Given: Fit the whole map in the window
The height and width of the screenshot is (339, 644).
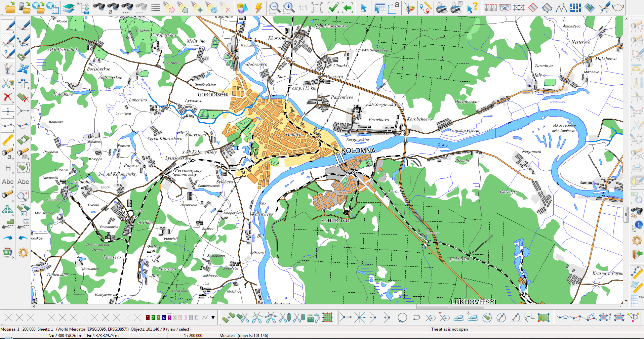Looking at the screenshot, I should [317, 7].
